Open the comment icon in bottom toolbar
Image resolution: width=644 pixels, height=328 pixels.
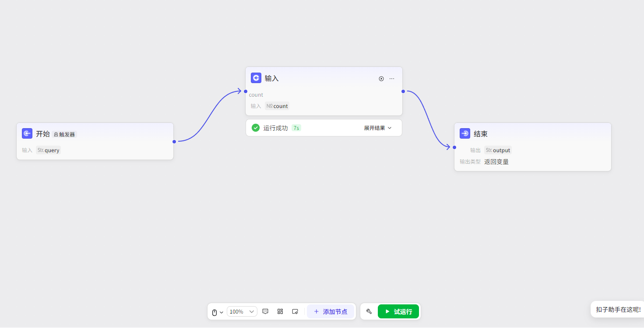tap(265, 311)
